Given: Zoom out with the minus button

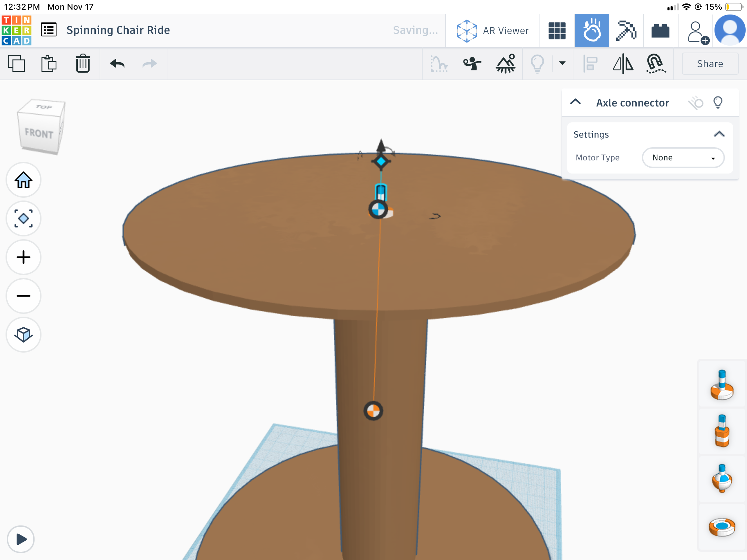Looking at the screenshot, I should pos(24,296).
